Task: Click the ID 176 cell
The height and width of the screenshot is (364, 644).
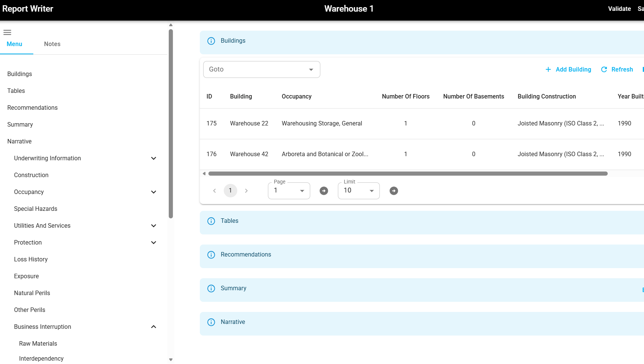Action: tap(211, 154)
